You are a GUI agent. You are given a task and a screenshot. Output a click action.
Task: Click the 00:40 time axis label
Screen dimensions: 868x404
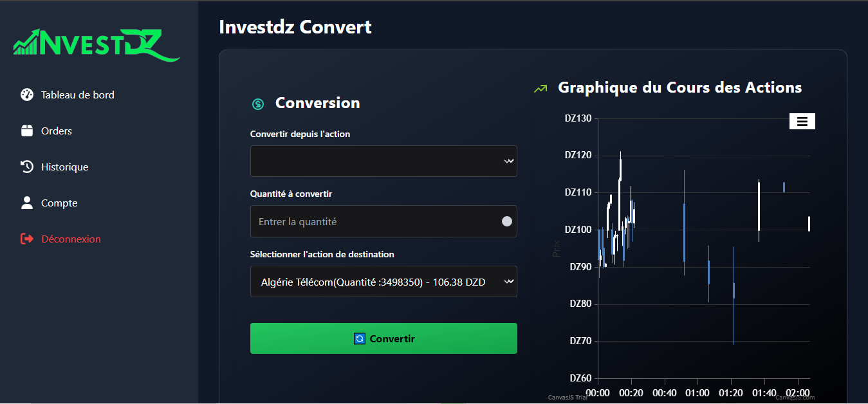tap(664, 392)
